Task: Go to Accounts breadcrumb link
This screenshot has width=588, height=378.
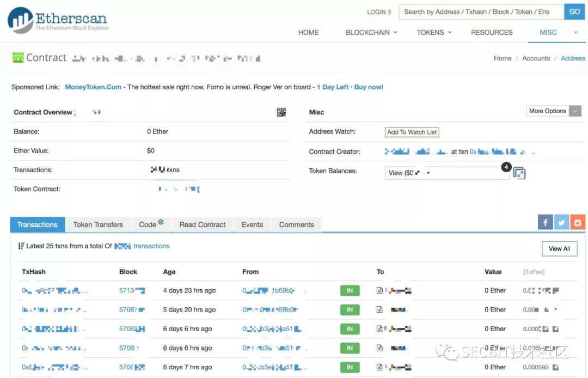Action: (x=536, y=58)
